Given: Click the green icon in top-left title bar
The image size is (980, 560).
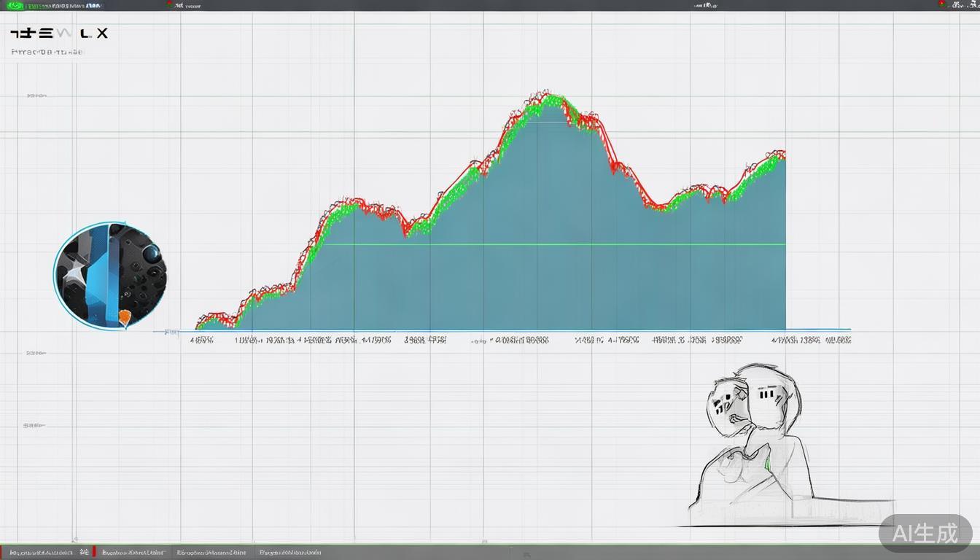Looking at the screenshot, I should pos(15,5).
